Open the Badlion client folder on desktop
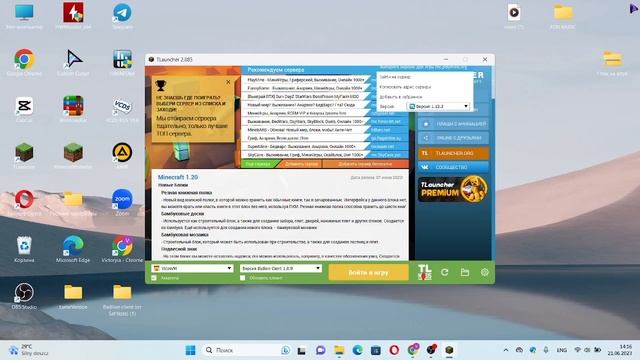The width and height of the screenshot is (640, 360). coord(122,300)
